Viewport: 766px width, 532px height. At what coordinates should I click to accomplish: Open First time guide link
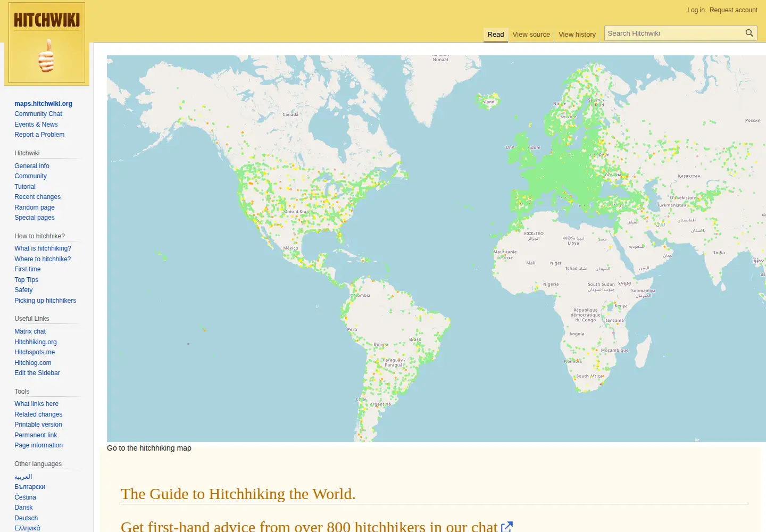click(x=28, y=269)
